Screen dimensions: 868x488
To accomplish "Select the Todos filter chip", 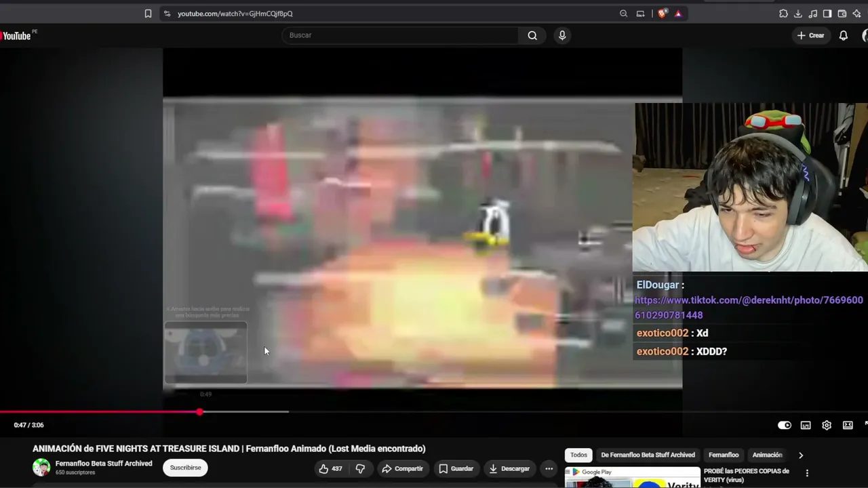I will (x=578, y=455).
